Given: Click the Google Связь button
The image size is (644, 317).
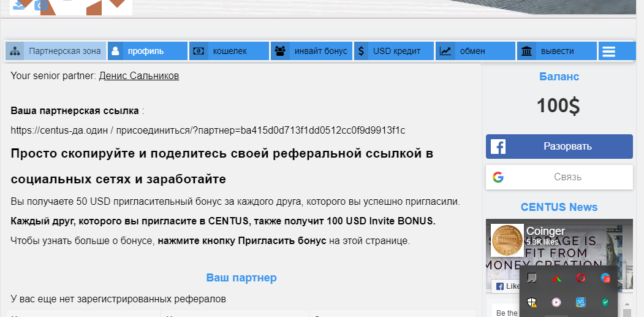Looking at the screenshot, I should pyautogui.click(x=559, y=177).
